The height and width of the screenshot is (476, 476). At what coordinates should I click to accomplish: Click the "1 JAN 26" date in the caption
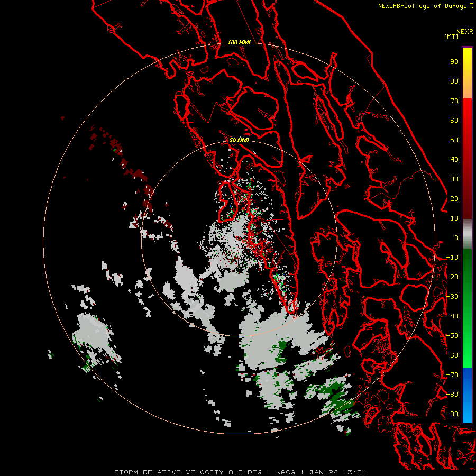tap(319, 472)
